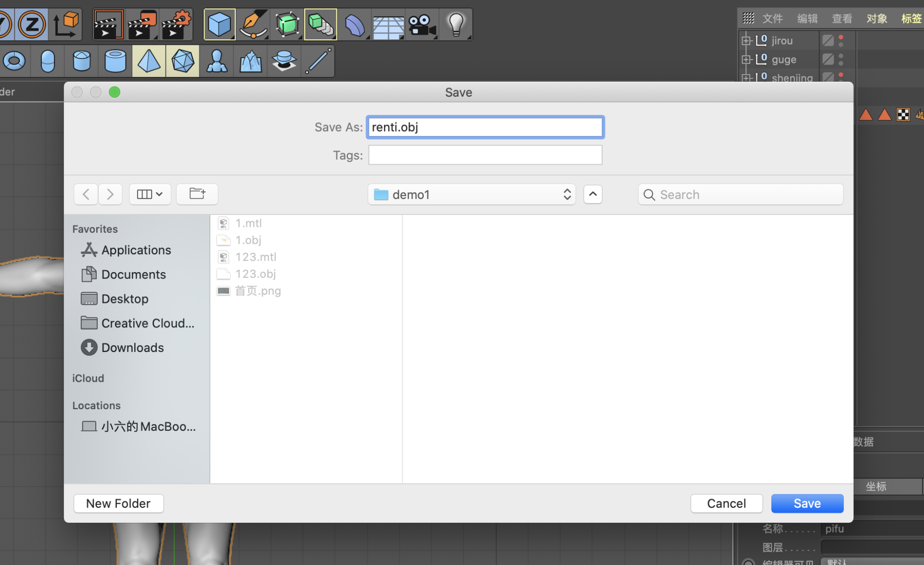Image resolution: width=924 pixels, height=565 pixels.
Task: Select the Capsule primitive icon
Action: [48, 61]
